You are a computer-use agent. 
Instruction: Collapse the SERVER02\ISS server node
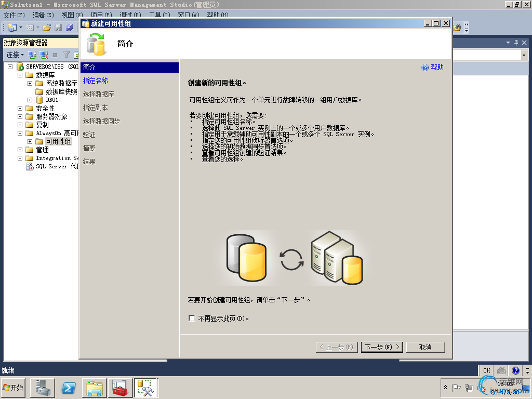pyautogui.click(x=10, y=66)
